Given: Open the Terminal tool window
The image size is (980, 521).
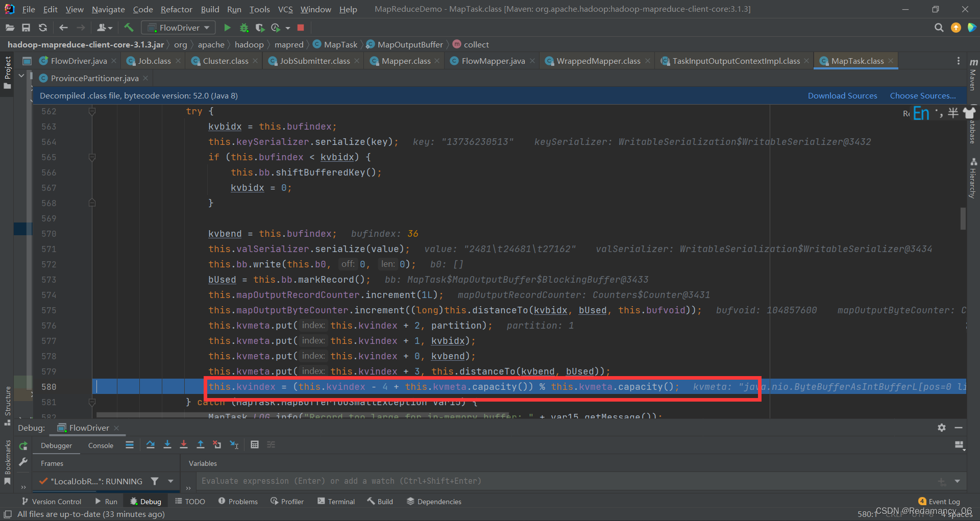Looking at the screenshot, I should coord(336,502).
